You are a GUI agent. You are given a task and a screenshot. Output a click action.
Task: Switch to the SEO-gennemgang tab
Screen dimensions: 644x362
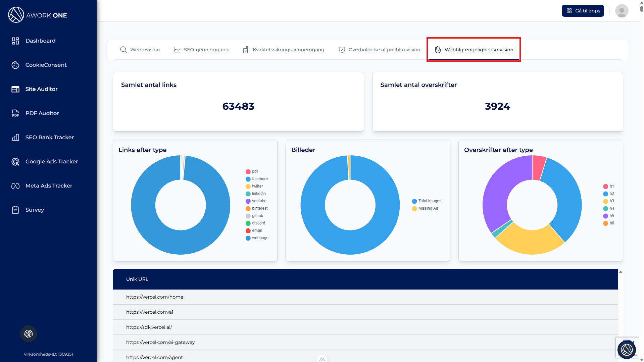click(201, 50)
